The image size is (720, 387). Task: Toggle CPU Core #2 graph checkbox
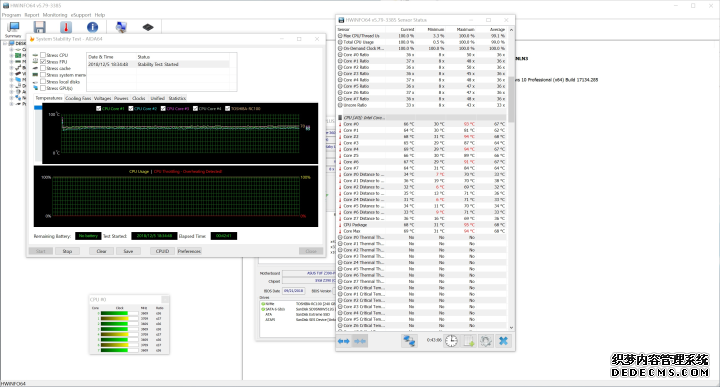coord(131,109)
